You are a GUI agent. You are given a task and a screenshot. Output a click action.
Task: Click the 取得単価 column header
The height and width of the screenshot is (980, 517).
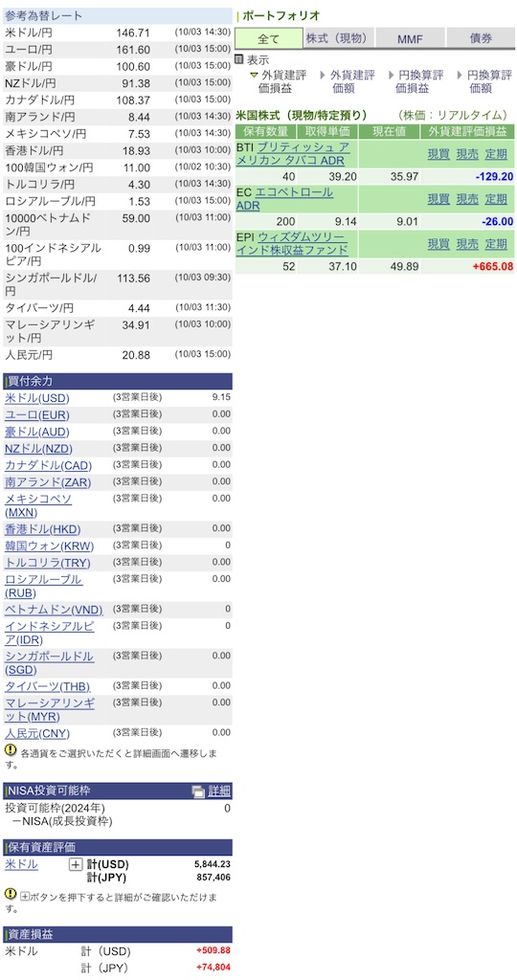click(x=327, y=132)
